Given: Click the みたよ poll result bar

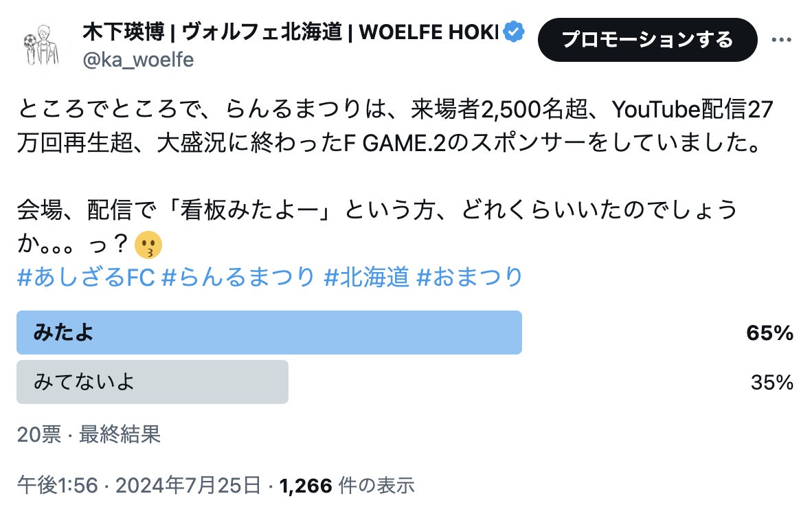Looking at the screenshot, I should (269, 333).
